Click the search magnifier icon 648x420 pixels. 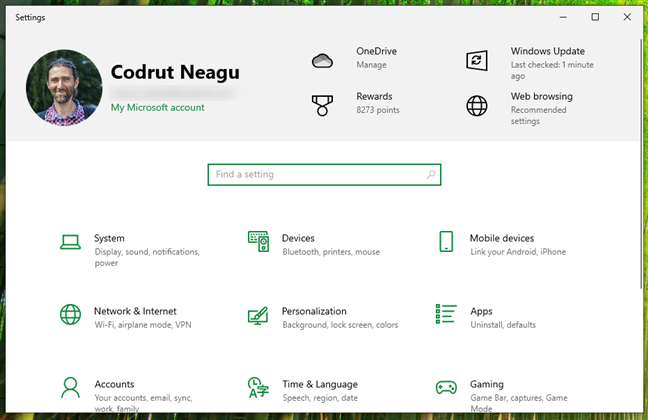coord(431,174)
